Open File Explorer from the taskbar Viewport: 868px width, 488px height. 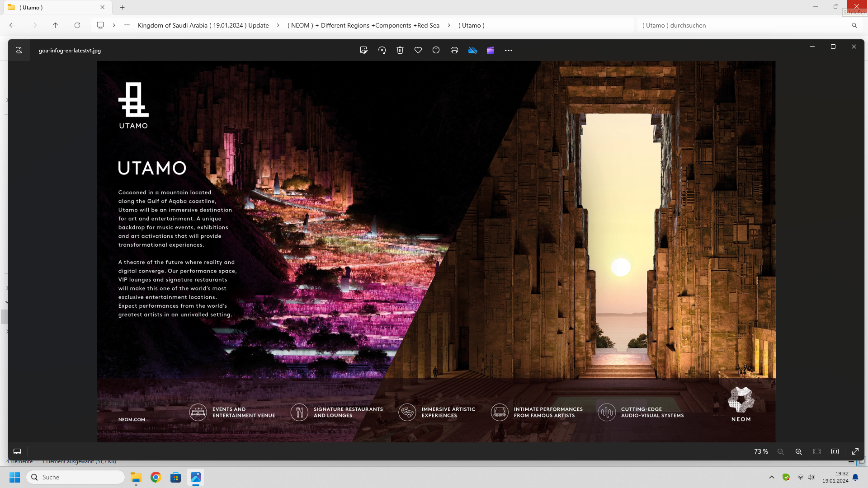click(x=136, y=477)
